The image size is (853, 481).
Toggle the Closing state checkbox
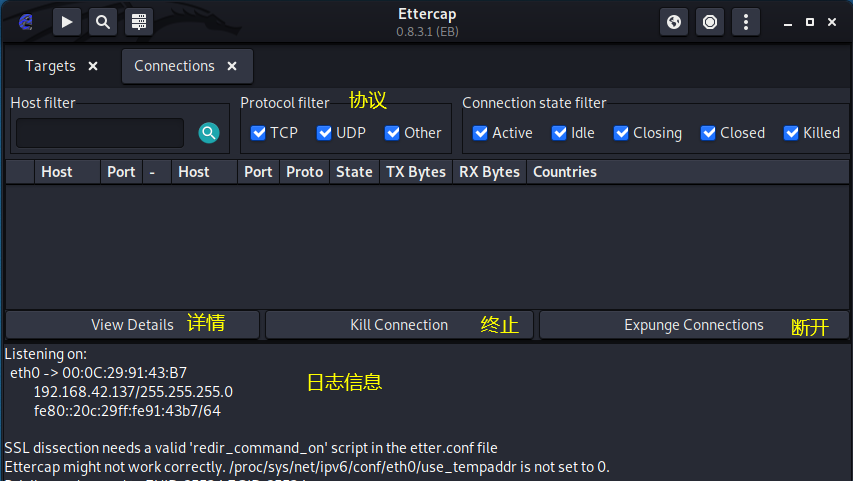click(621, 133)
